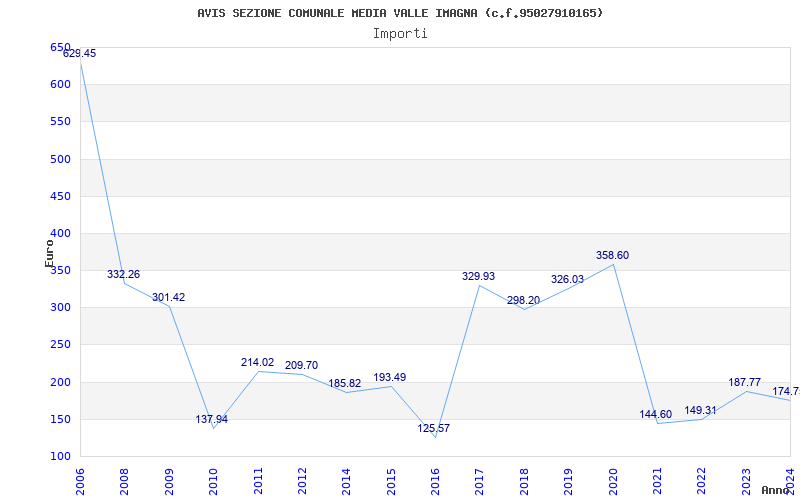The width and height of the screenshot is (800, 500).
Task: Select the 144.60 data label
Action: point(656,415)
